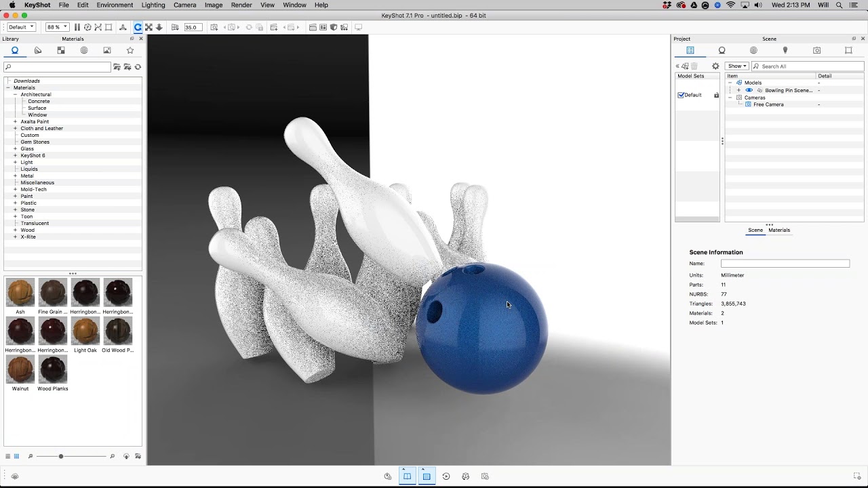Open the 88% render resolution dropdown

coord(57,27)
